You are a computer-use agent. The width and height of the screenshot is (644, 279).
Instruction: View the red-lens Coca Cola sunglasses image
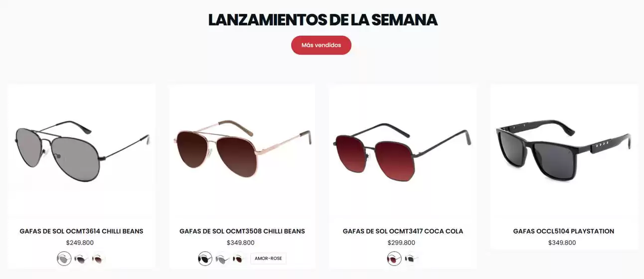pos(402,150)
